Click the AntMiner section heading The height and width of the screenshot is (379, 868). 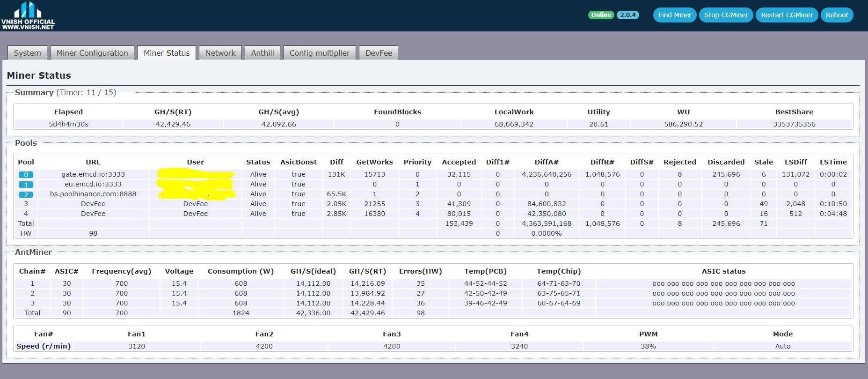[x=33, y=252]
